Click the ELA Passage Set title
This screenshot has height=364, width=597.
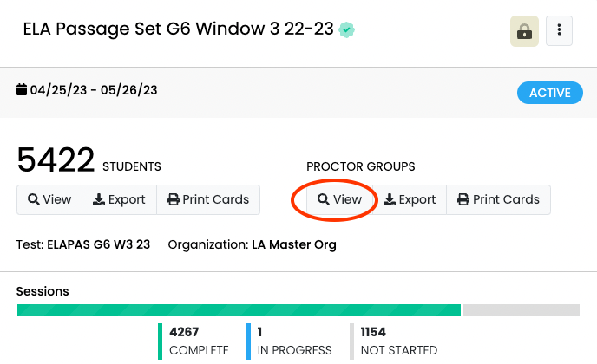point(178,29)
